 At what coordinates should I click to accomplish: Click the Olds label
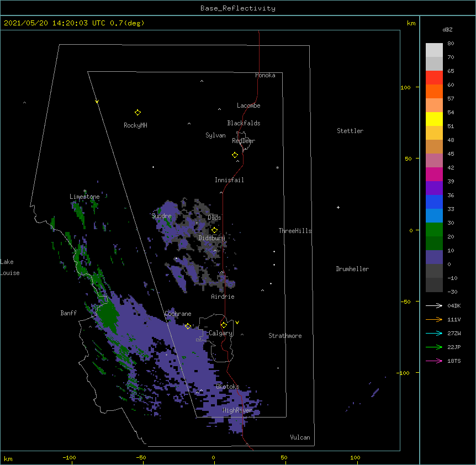(214, 218)
